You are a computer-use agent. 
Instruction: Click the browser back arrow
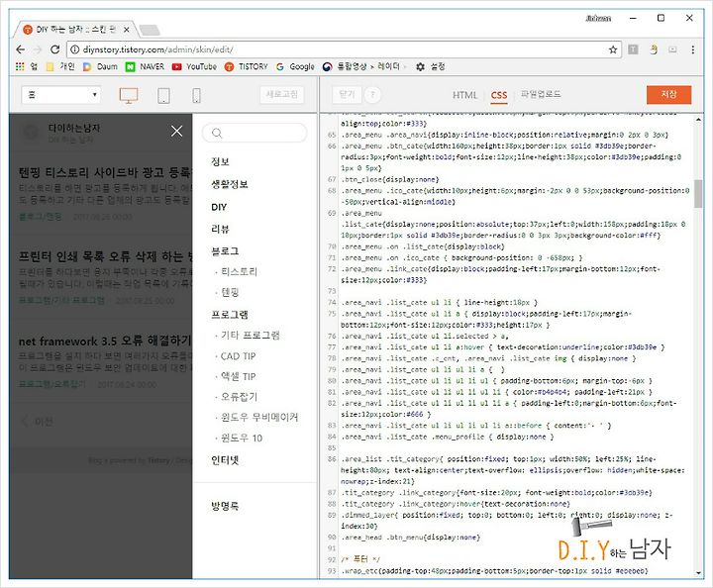tap(20, 49)
